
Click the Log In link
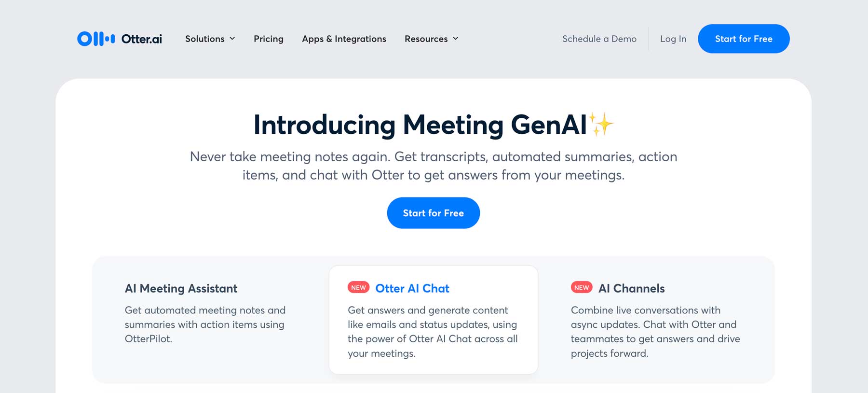pos(673,39)
